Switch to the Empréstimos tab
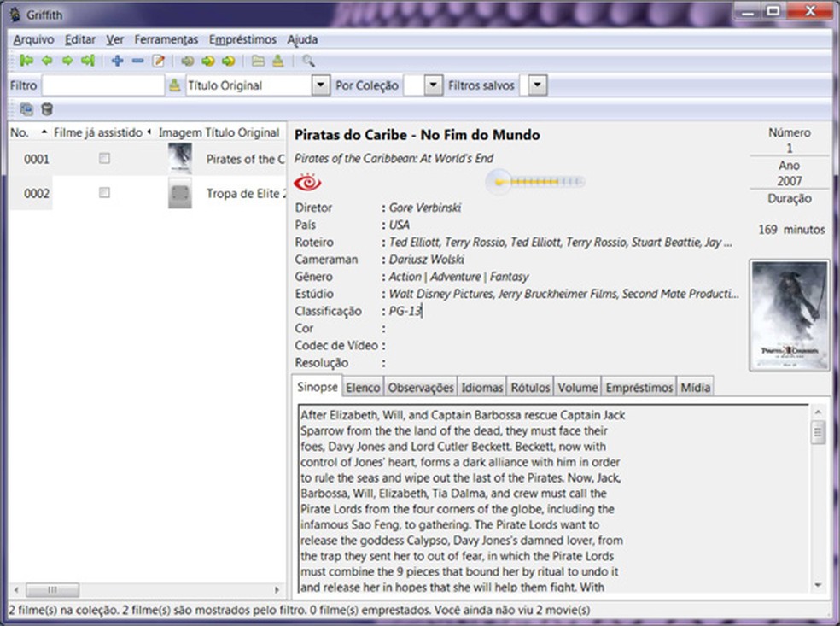 pyautogui.click(x=639, y=388)
